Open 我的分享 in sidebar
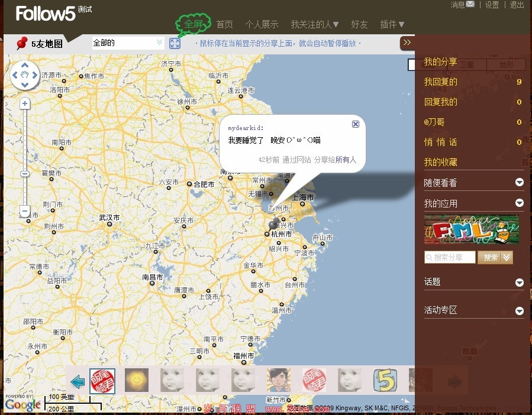This screenshot has height=415, width=532. click(x=440, y=61)
